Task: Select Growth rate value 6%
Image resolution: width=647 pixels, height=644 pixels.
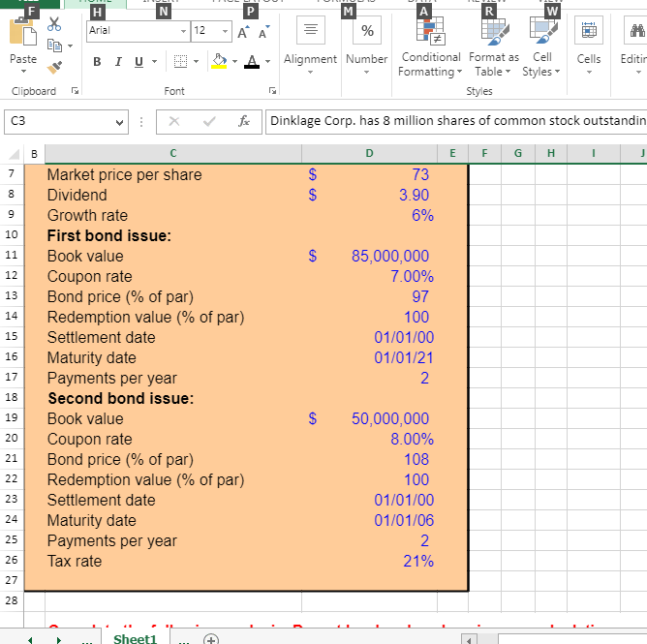Action: pos(369,215)
